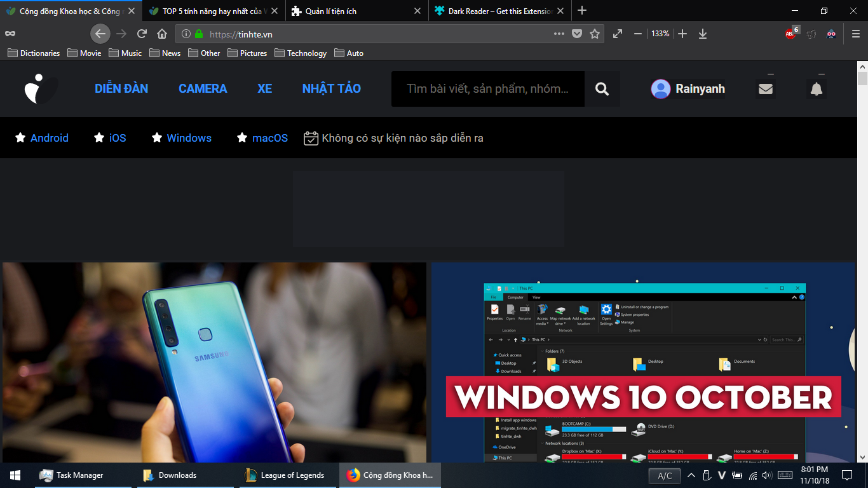The width and height of the screenshot is (868, 488).
Task: Open the Technology bookmarks folder
Action: pyautogui.click(x=301, y=53)
